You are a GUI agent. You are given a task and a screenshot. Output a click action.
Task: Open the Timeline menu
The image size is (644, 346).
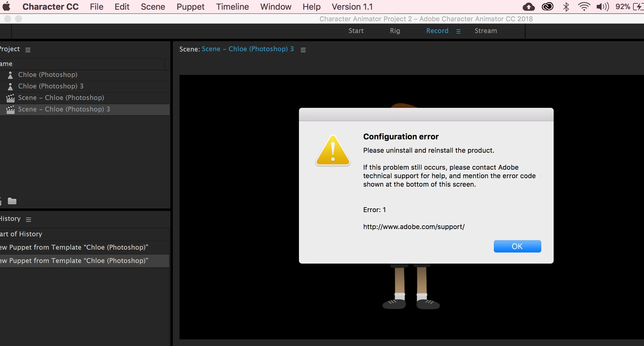point(232,7)
